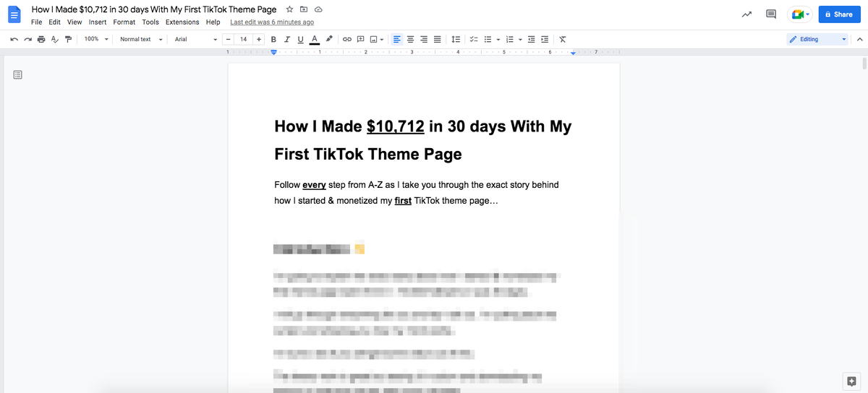Add a comment from toolbar icon

tap(360, 39)
